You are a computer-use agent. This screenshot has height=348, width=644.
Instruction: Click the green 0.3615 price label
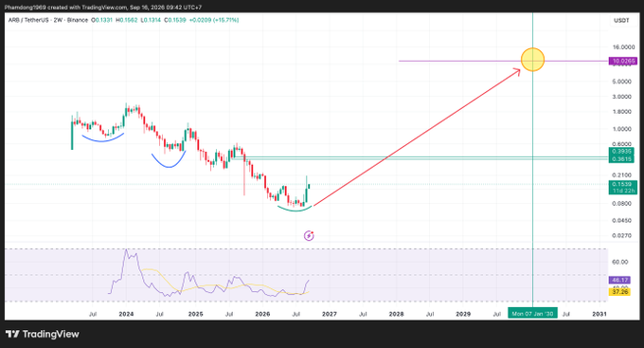click(x=622, y=158)
